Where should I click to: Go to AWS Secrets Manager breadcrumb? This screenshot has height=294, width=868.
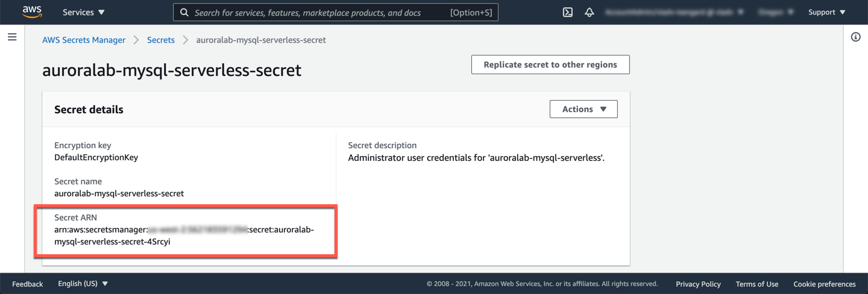[x=84, y=40]
